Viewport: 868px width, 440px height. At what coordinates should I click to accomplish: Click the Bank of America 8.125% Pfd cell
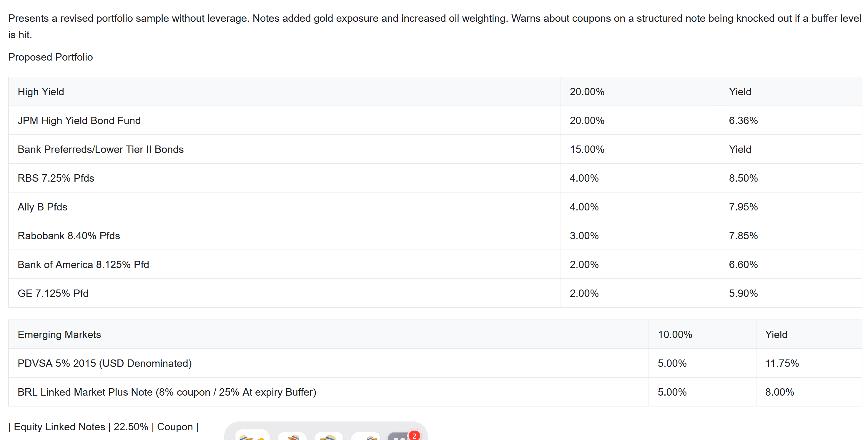83,265
